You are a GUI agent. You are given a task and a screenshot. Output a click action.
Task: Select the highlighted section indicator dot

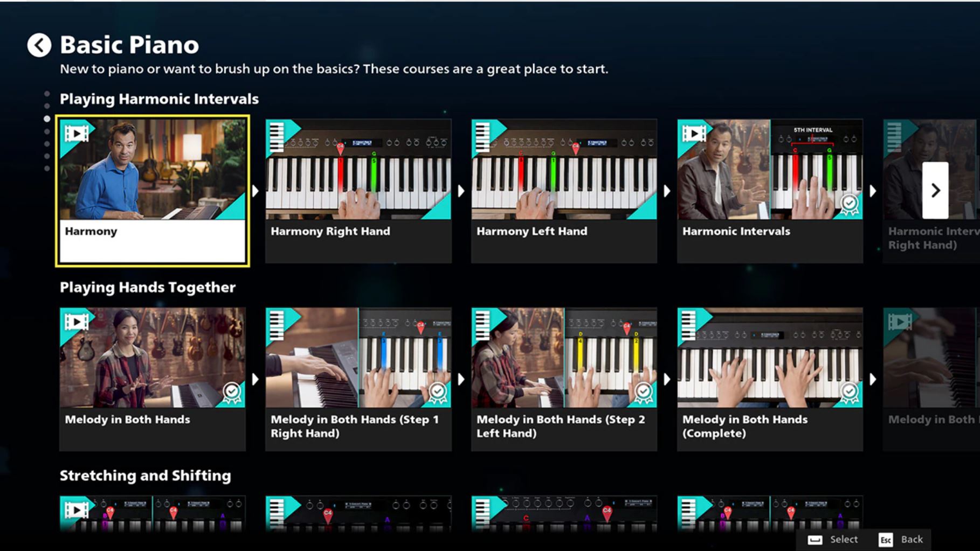(x=47, y=118)
